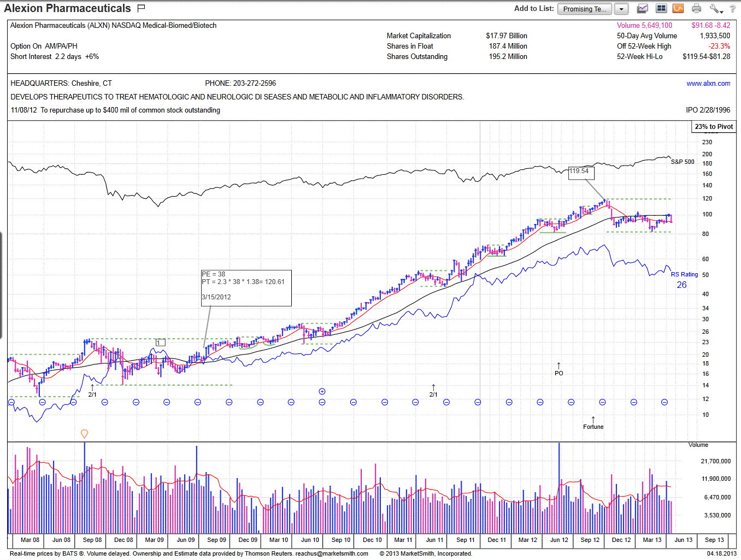Click the Volume 5,649,100 text
Image resolution: width=741 pixels, height=560 pixels.
tap(644, 26)
